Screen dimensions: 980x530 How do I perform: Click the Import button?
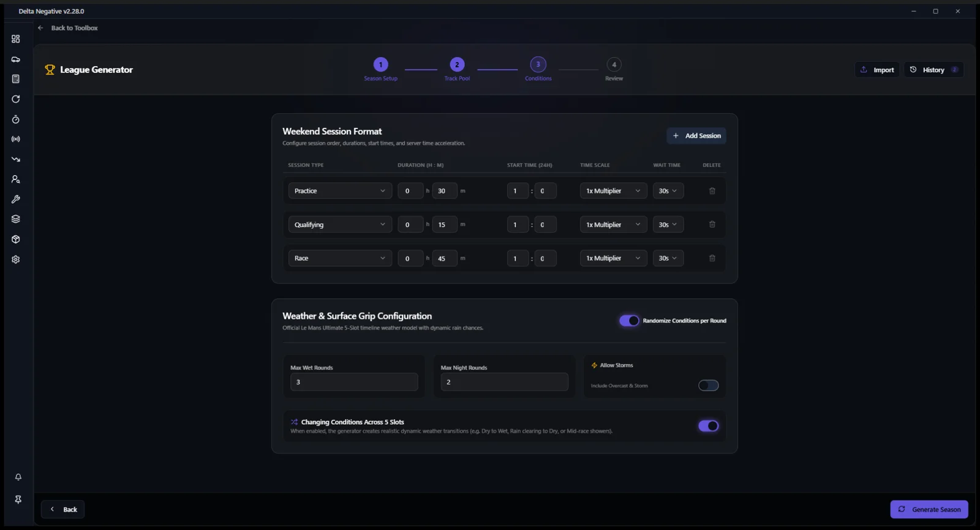coord(877,70)
